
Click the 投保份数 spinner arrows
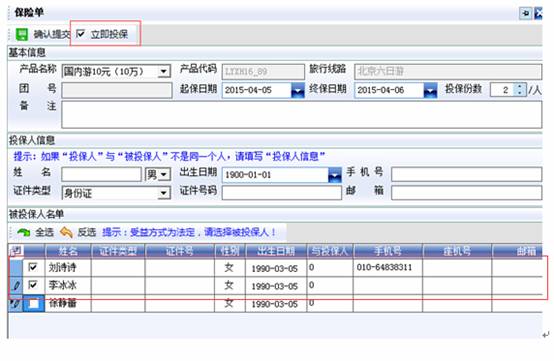point(519,89)
